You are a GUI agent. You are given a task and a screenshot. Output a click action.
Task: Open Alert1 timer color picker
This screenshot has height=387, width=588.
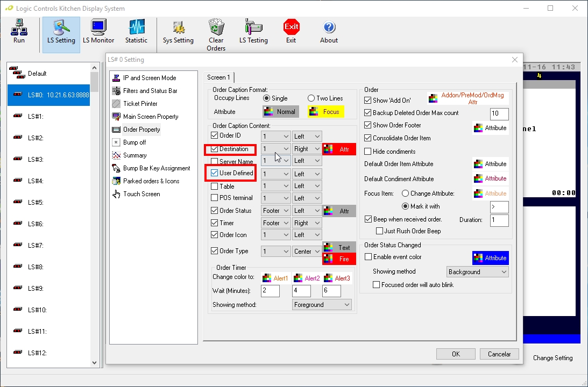click(x=275, y=278)
